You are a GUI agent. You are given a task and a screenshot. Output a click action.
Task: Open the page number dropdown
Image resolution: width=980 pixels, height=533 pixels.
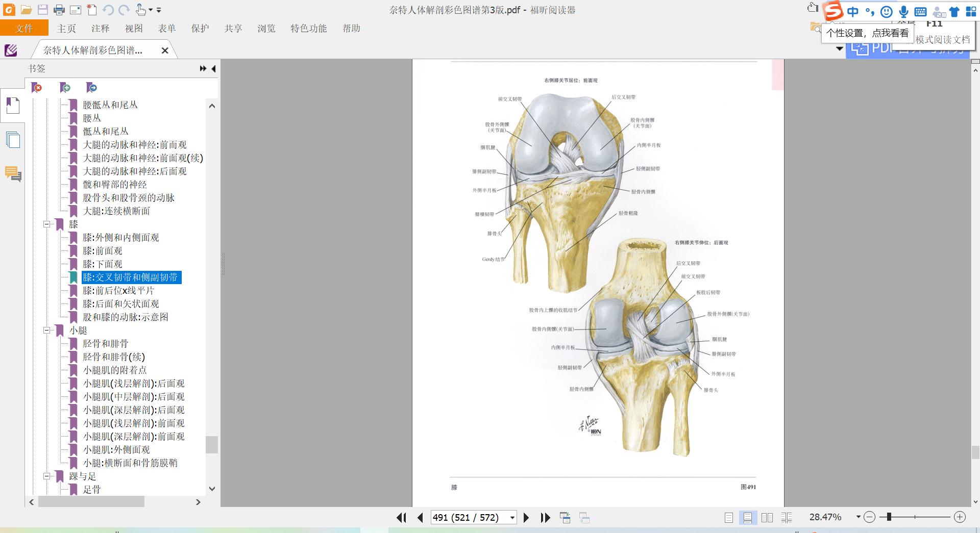point(512,518)
